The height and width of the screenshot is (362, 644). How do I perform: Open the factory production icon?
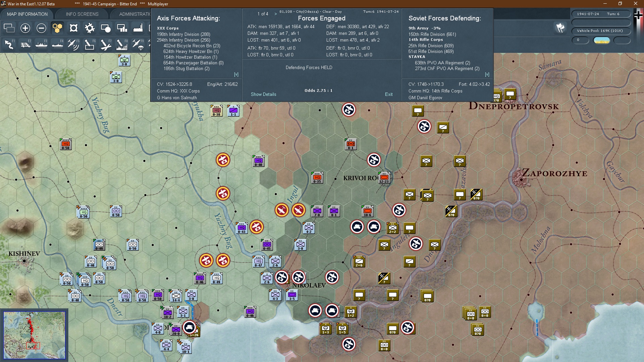[138, 28]
